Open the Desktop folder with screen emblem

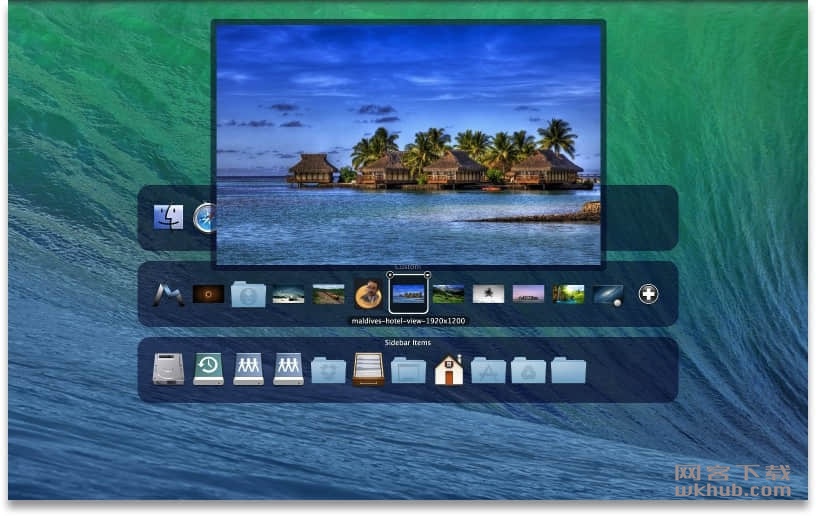point(409,370)
